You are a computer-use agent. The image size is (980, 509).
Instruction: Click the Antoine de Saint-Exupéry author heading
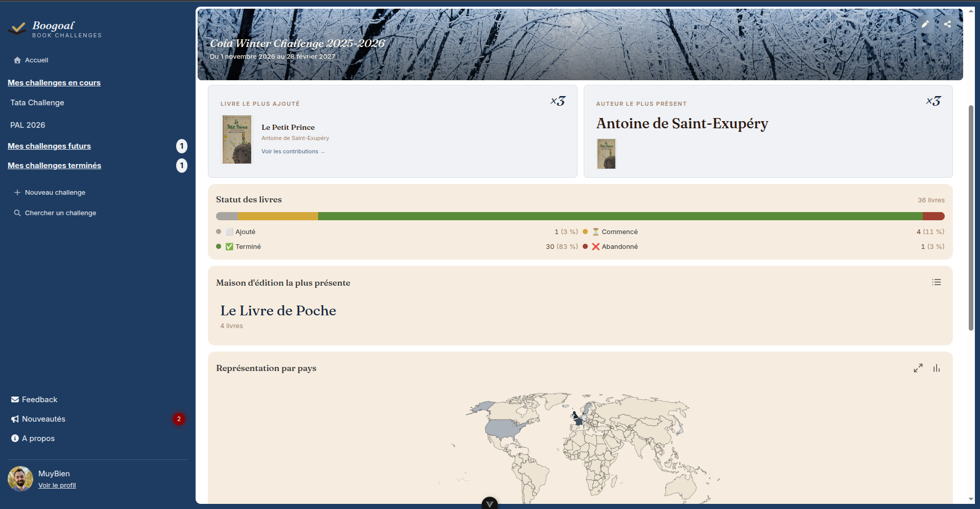click(x=682, y=124)
